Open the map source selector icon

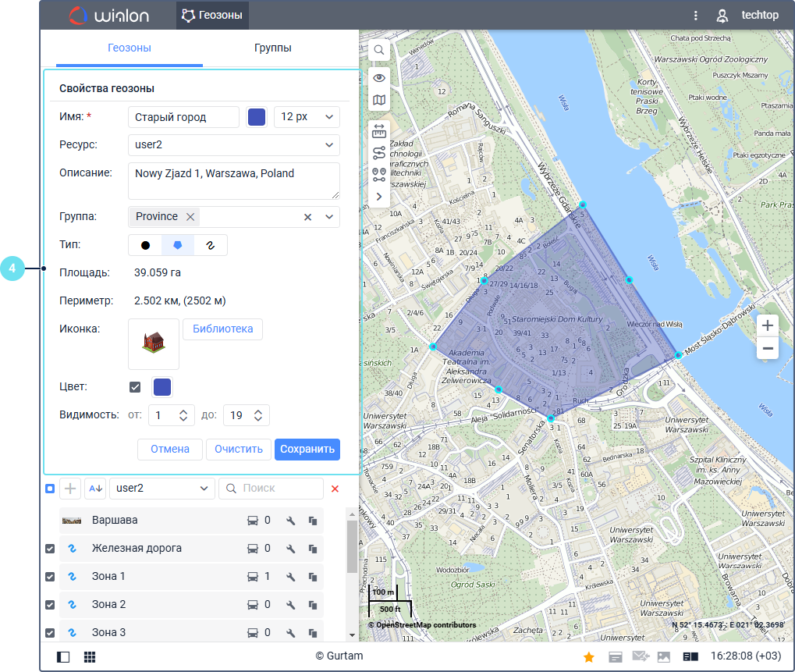pos(378,100)
